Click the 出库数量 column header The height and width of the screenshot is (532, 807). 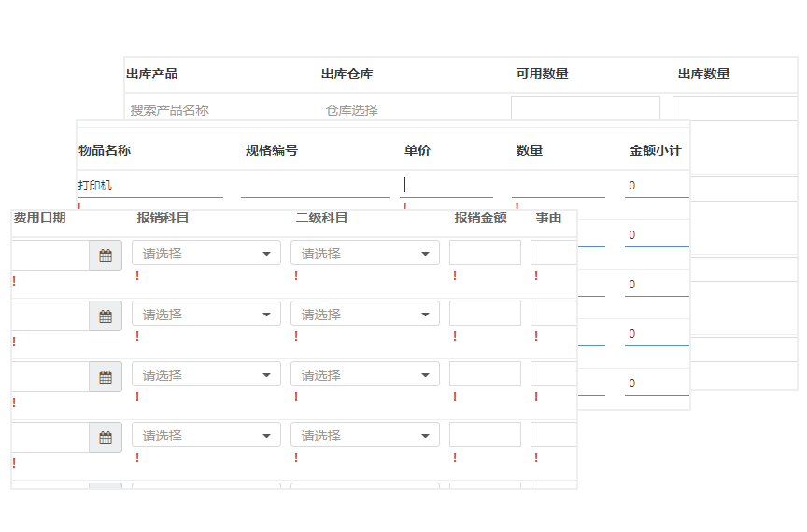point(704,74)
